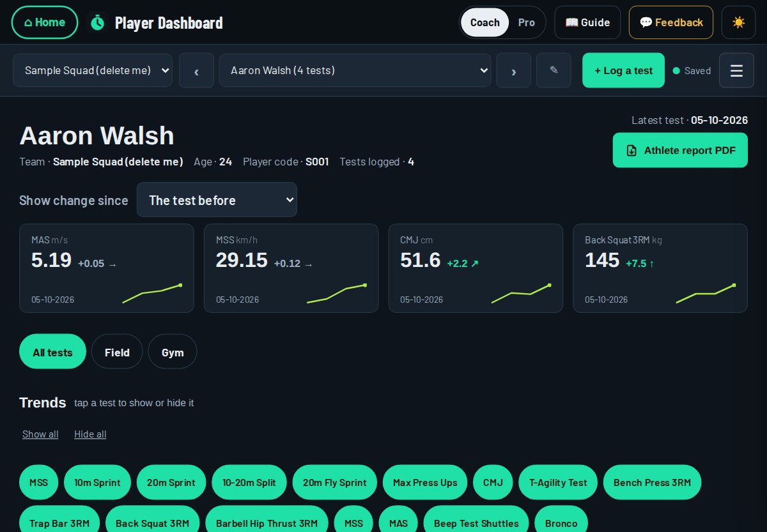
Task: Go to next player with right chevron
Action: point(514,70)
